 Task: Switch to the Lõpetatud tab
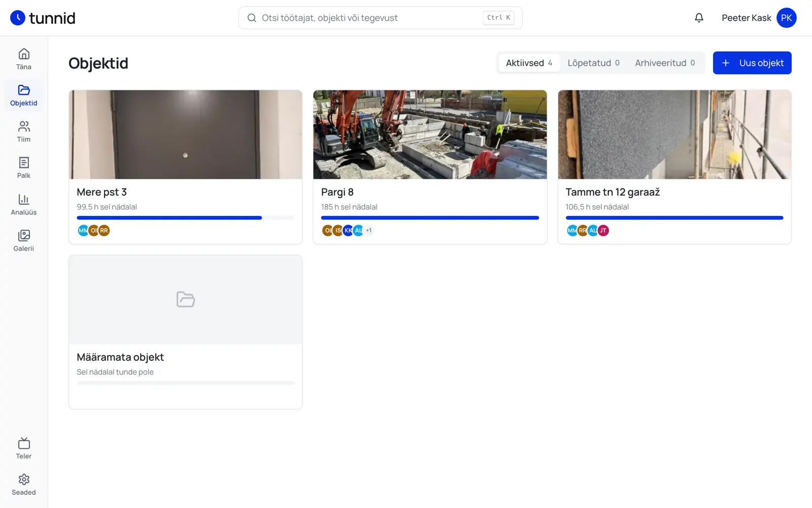pyautogui.click(x=593, y=63)
